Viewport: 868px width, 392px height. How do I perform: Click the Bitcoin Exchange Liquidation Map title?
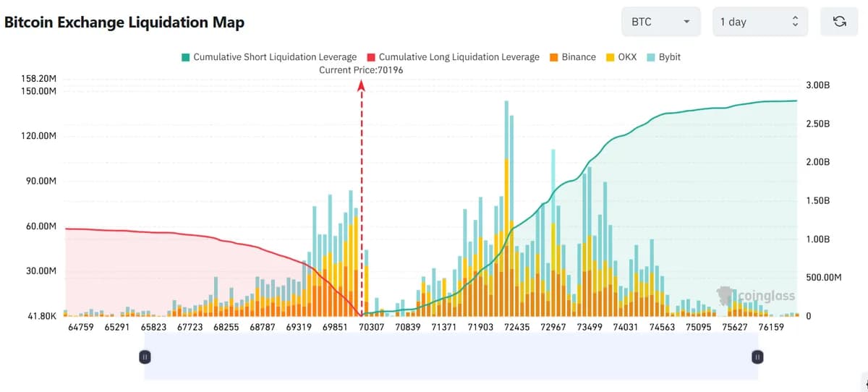(124, 22)
